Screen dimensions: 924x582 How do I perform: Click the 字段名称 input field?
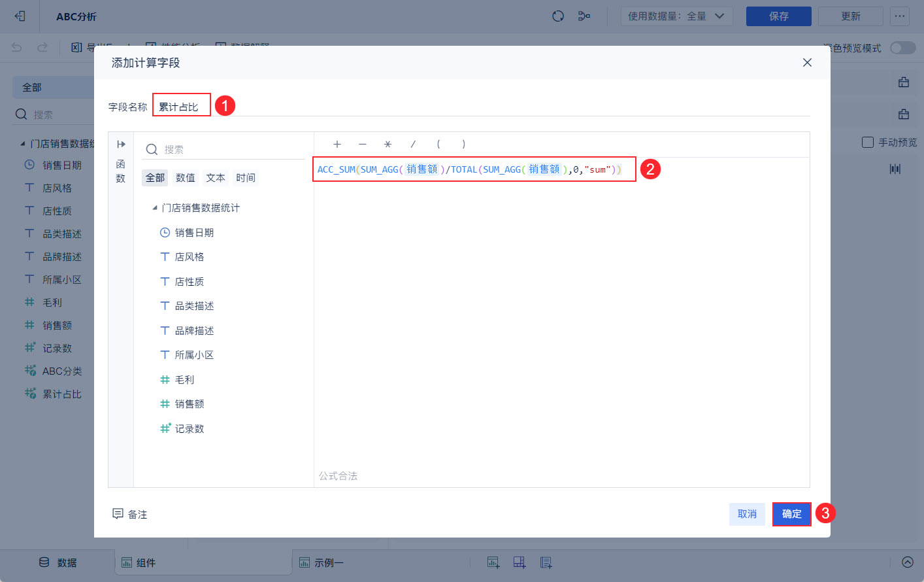pyautogui.click(x=482, y=107)
